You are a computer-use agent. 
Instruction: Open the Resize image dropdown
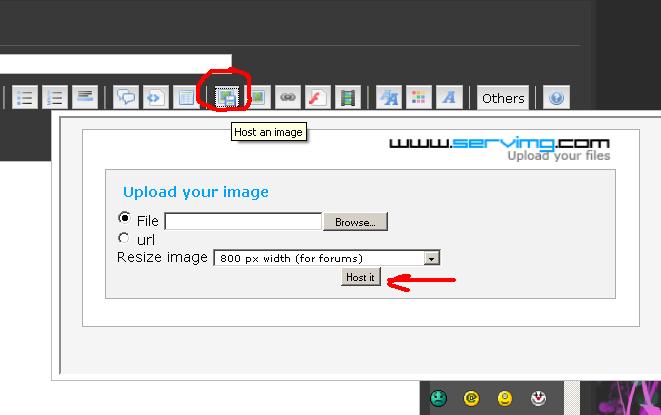point(327,258)
